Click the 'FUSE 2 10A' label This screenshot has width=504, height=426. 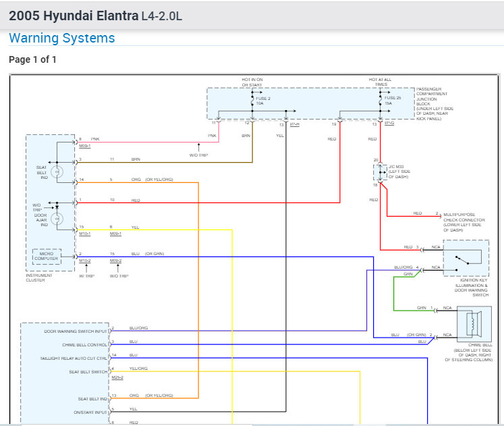pos(263,101)
